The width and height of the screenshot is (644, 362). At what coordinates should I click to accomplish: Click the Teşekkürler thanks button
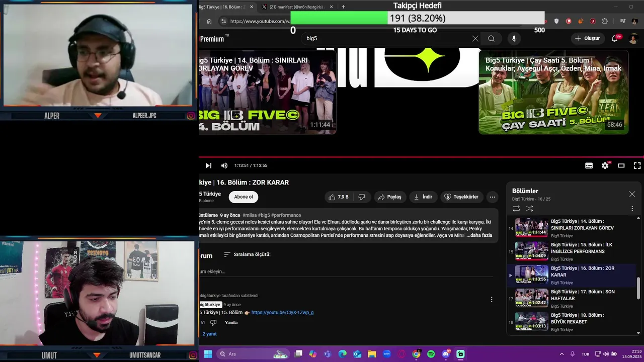461,197
